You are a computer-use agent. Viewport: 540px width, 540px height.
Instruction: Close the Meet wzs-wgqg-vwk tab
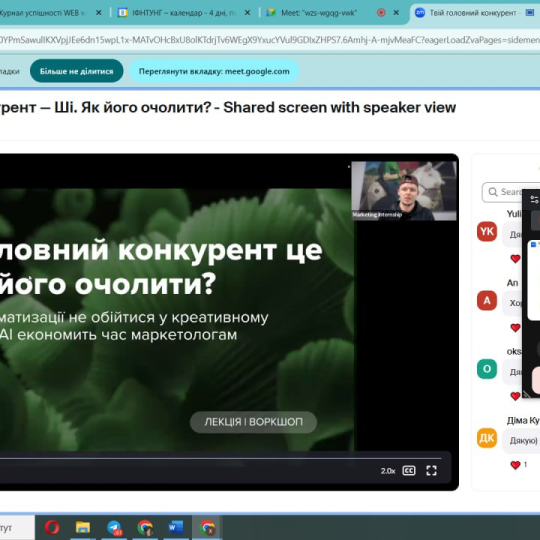(396, 13)
